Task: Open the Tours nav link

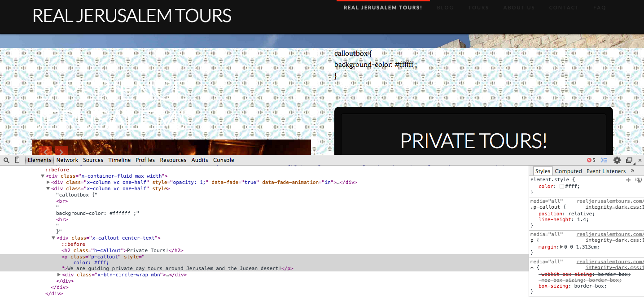Action: point(478,8)
